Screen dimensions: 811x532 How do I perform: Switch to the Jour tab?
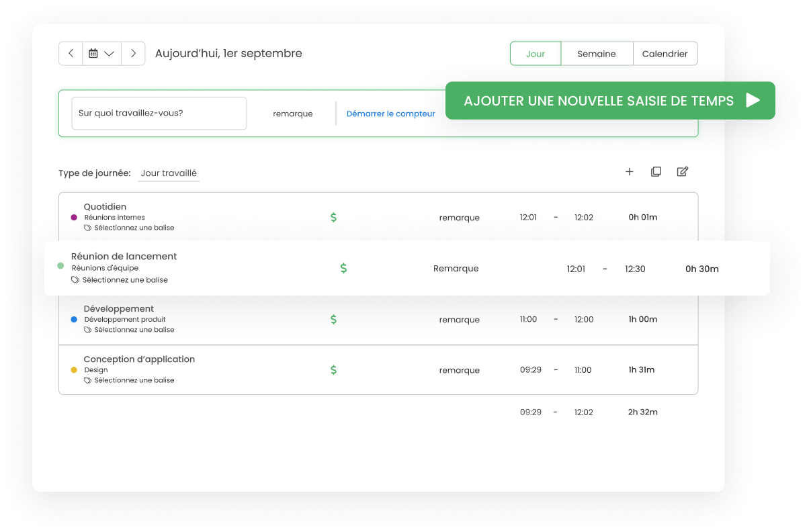pyautogui.click(x=536, y=54)
